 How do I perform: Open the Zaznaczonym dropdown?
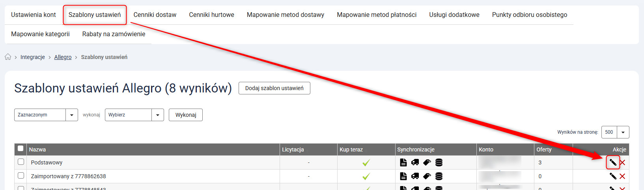[46, 115]
